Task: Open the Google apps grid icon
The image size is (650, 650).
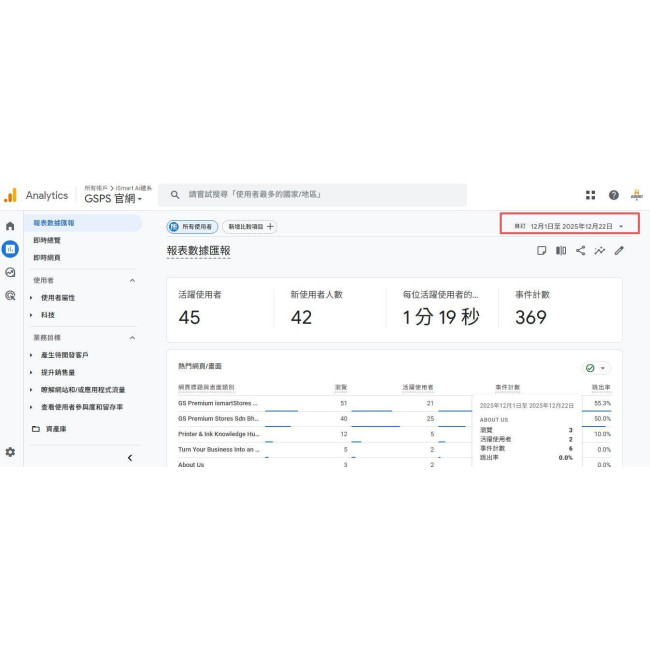Action: (590, 195)
